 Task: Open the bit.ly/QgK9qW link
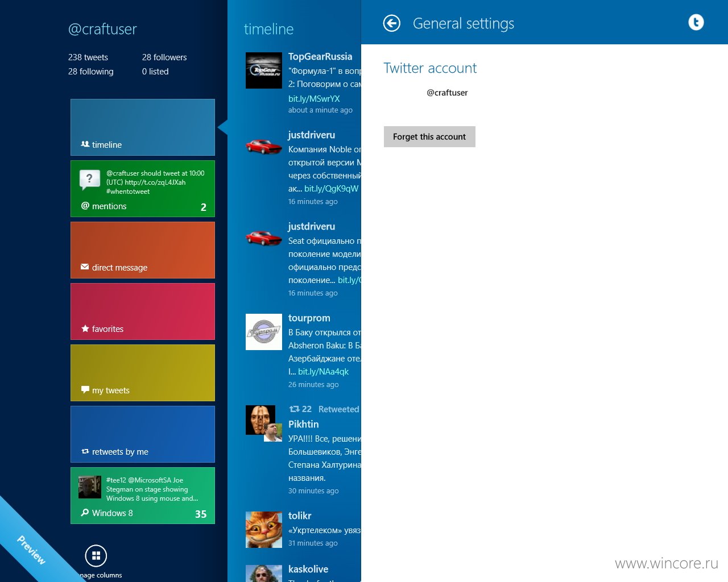[332, 189]
